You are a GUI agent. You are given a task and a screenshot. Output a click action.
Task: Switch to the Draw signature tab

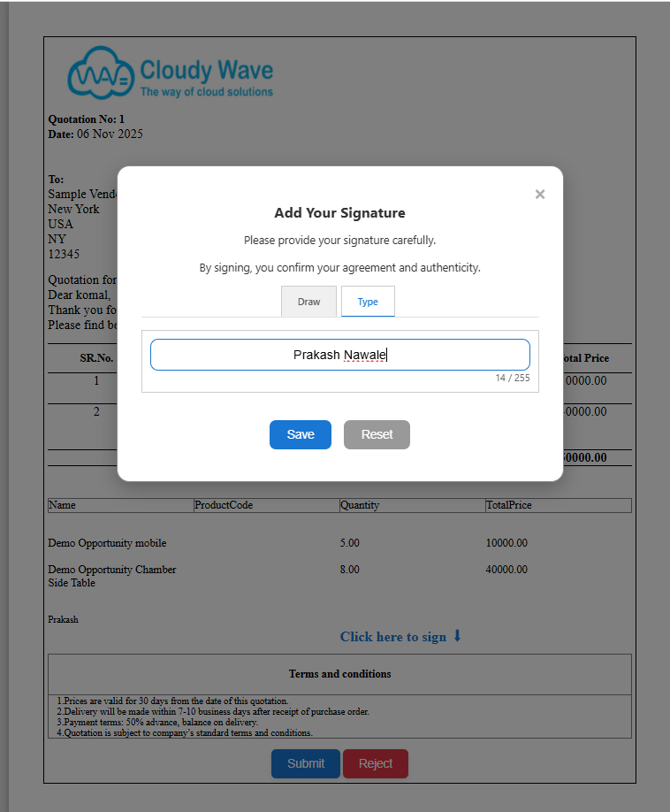(308, 302)
